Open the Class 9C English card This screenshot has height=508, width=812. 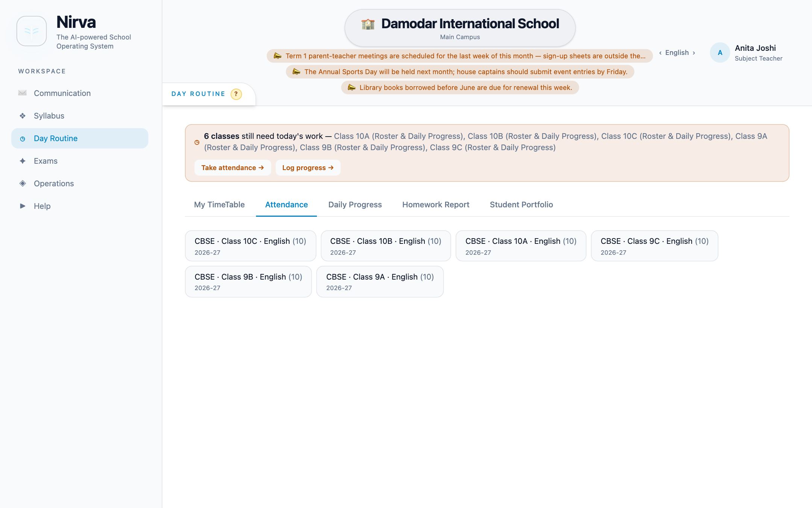654,246
